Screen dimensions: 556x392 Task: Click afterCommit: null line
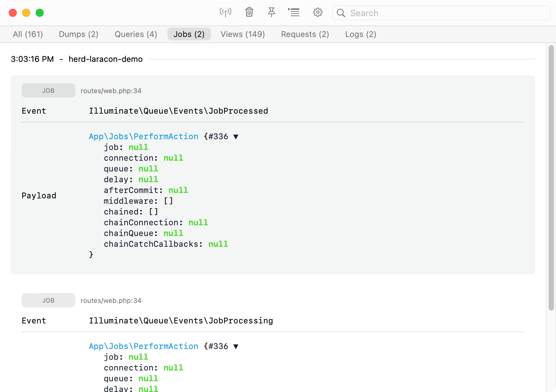(146, 190)
